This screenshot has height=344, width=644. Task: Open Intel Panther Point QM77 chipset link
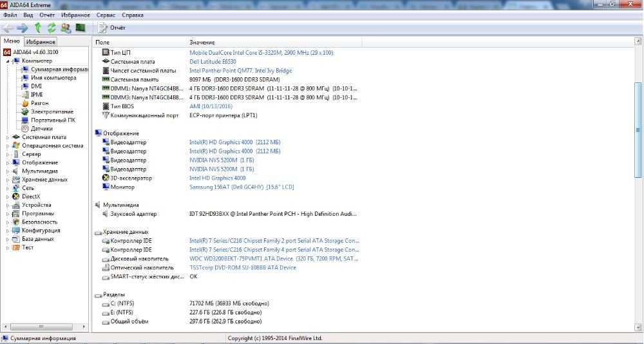click(x=241, y=71)
